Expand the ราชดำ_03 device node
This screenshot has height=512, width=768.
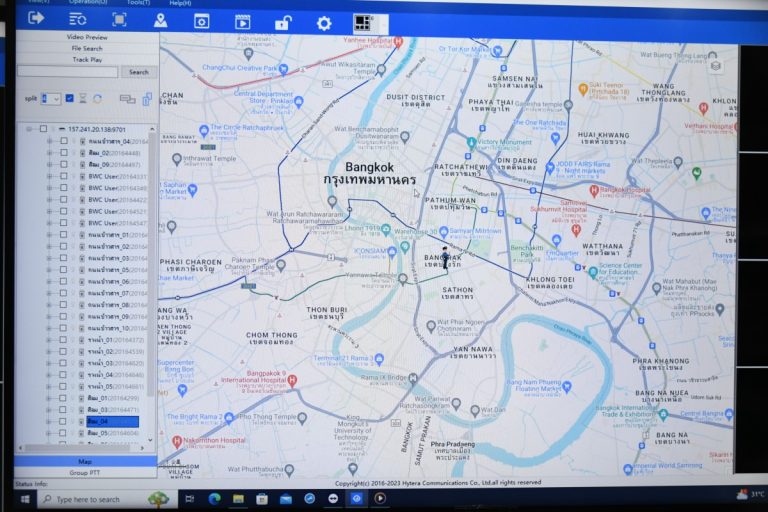tap(49, 363)
